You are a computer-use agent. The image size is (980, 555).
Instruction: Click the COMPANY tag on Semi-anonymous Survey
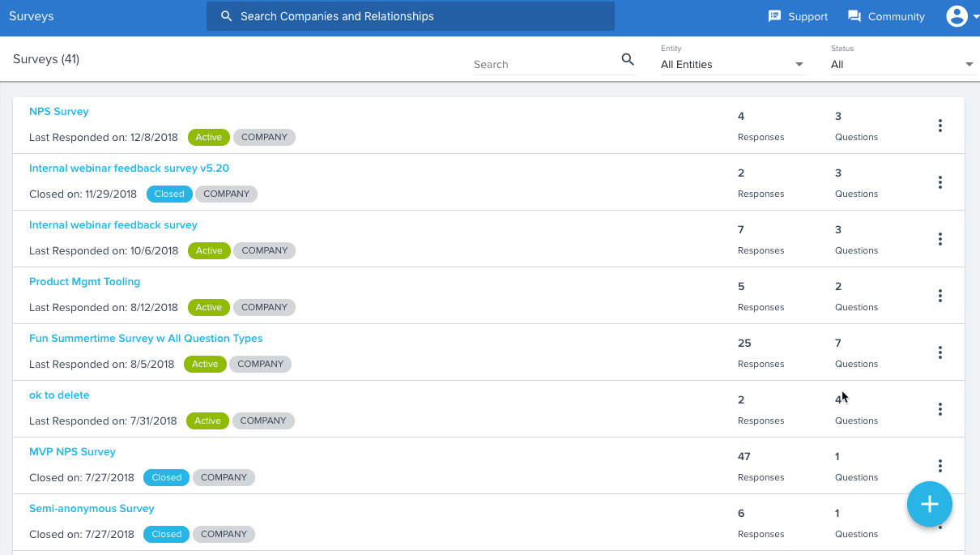point(224,534)
